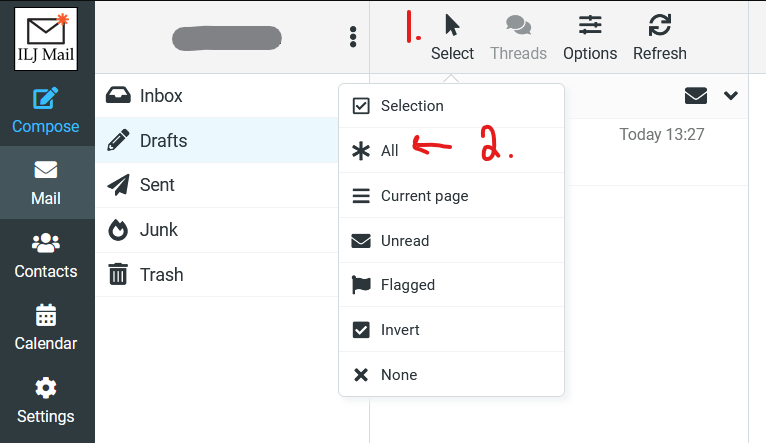Click the Mail icon in sidebar
Image resolution: width=766 pixels, height=443 pixels.
[46, 183]
